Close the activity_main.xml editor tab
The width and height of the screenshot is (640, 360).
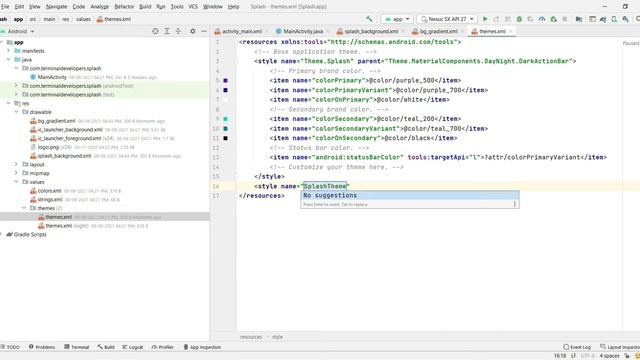[x=267, y=31]
